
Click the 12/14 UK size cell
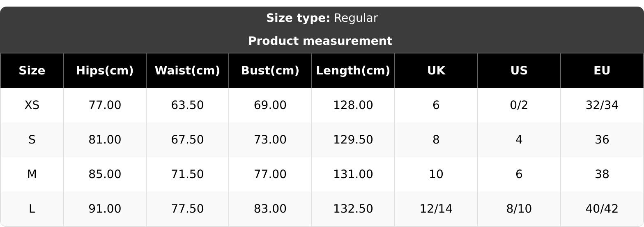point(436,209)
